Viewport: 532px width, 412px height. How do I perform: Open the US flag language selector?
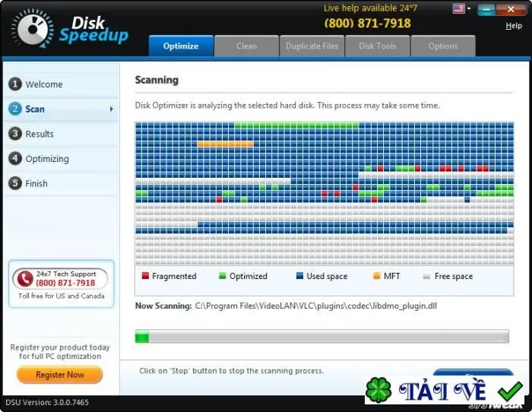pos(461,8)
